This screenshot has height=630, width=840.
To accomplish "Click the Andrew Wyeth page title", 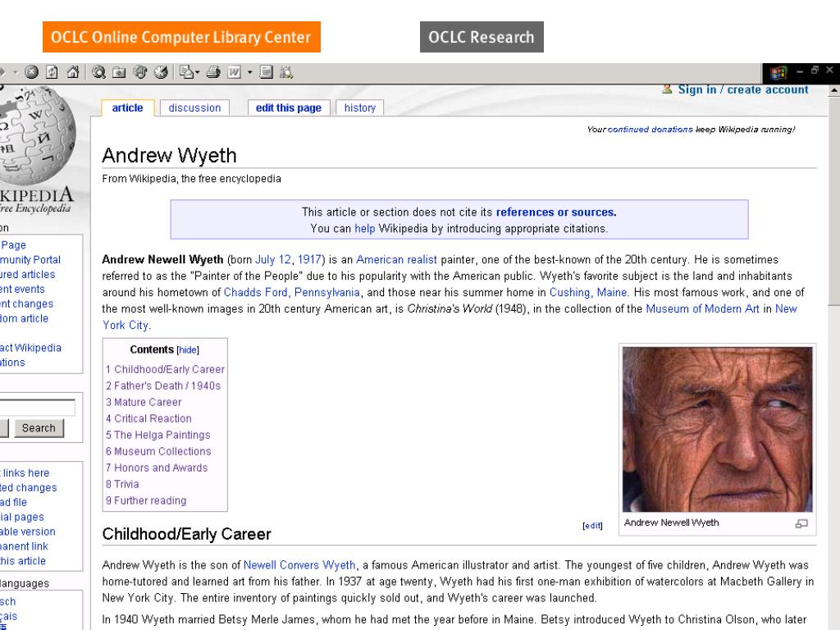I will click(x=169, y=155).
